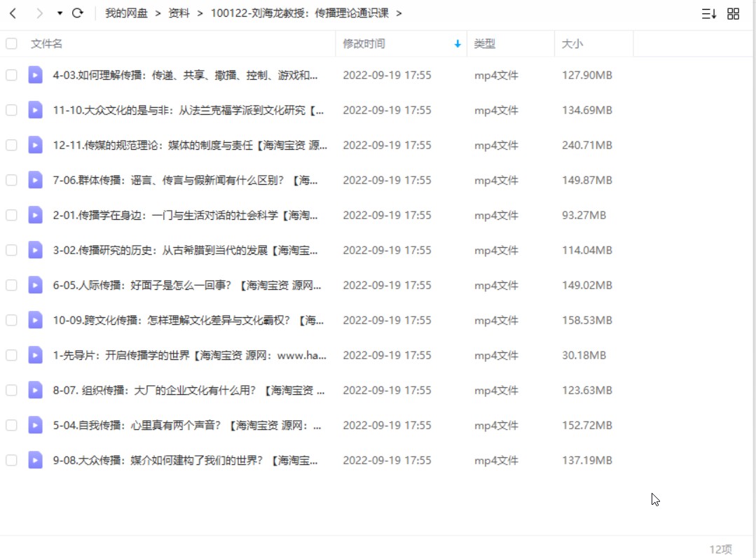Open navigation history dropdown arrow
This screenshot has height=558, width=756.
(x=60, y=13)
